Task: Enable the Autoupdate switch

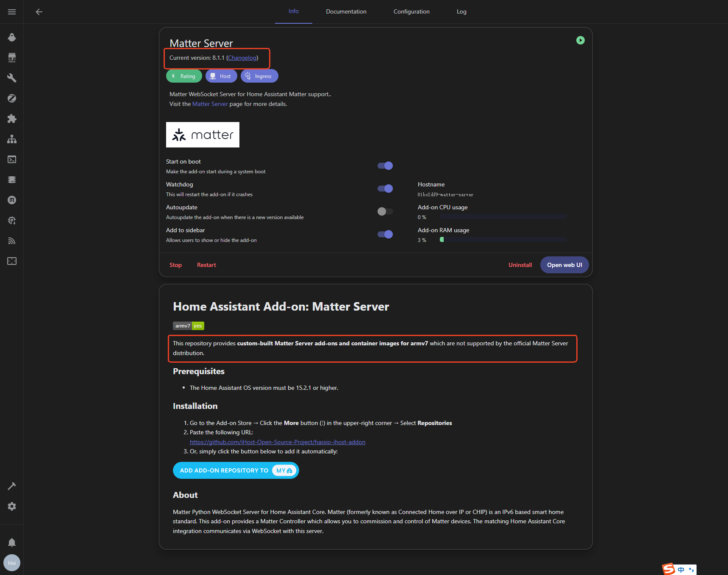Action: (x=385, y=211)
